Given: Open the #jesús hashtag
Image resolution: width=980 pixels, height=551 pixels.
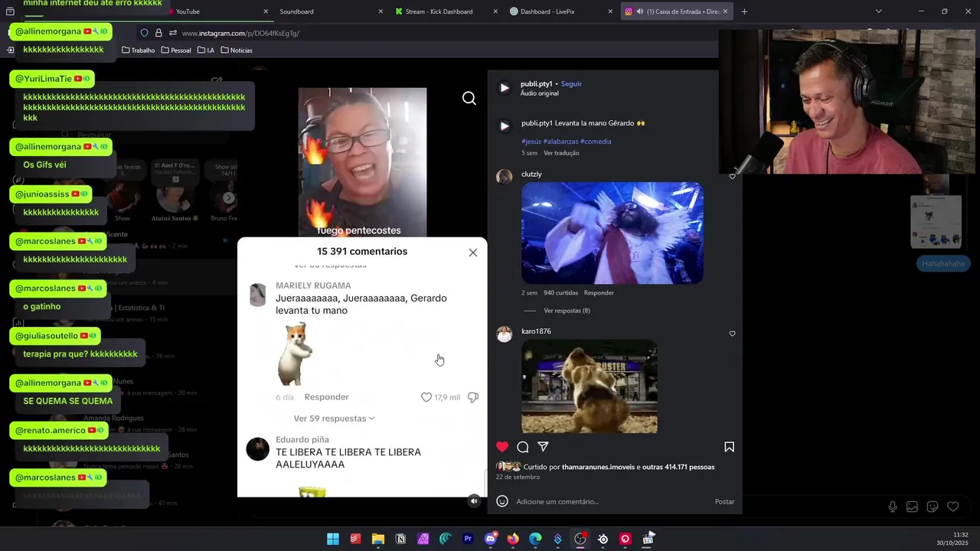Looking at the screenshot, I should point(531,142).
